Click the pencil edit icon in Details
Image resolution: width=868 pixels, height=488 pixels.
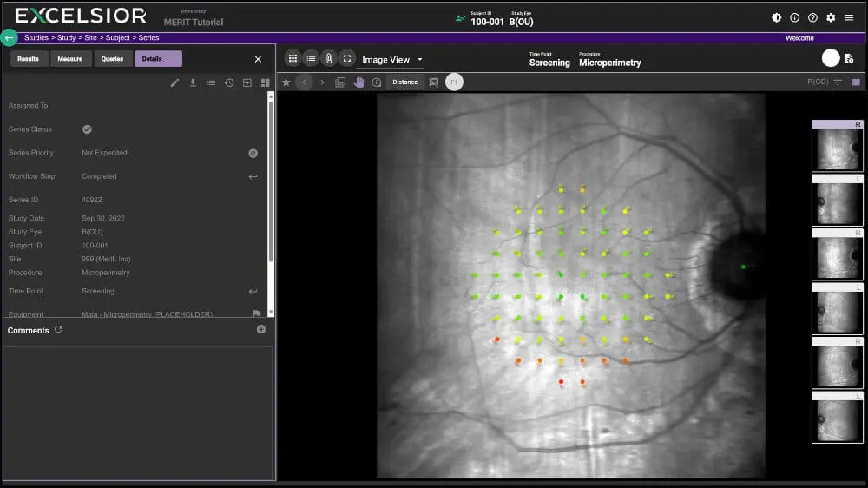[174, 83]
